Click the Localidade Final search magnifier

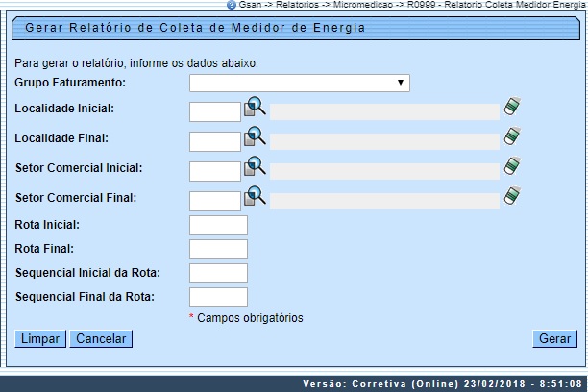point(255,137)
